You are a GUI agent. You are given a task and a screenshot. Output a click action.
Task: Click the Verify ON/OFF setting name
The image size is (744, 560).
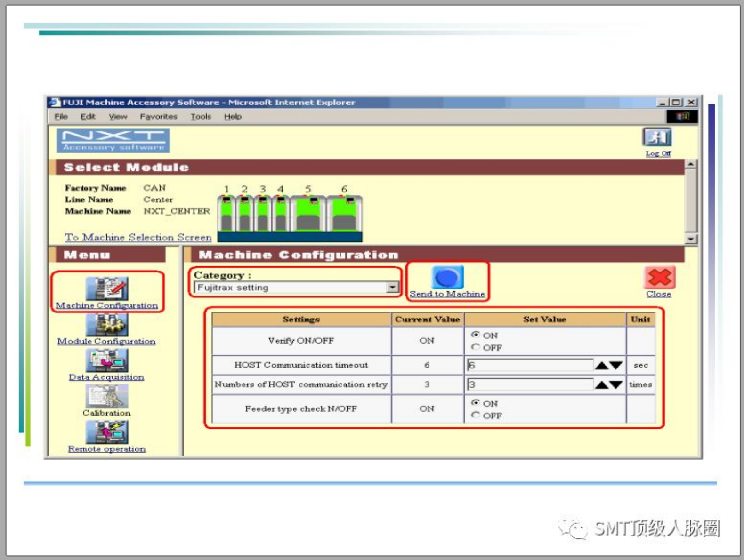[301, 341]
